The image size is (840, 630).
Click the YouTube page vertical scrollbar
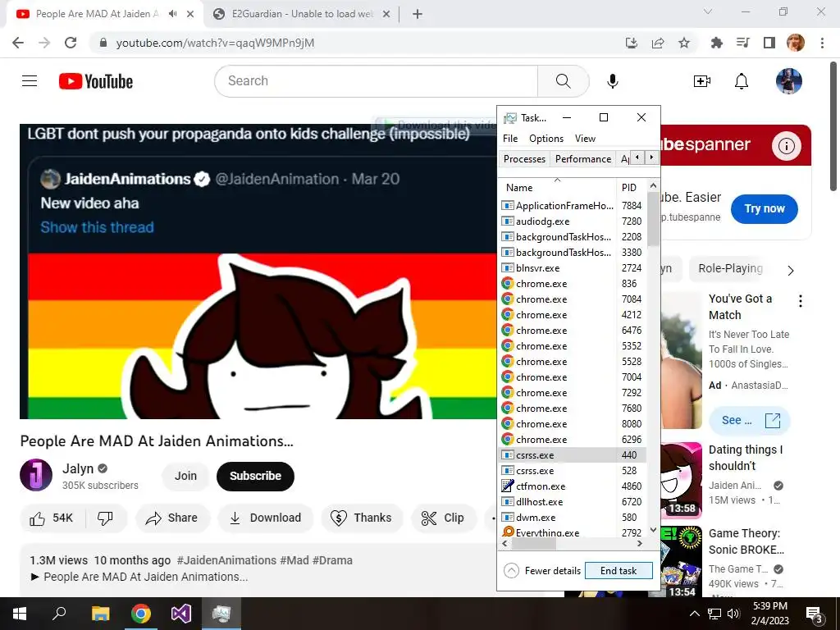pyautogui.click(x=833, y=126)
